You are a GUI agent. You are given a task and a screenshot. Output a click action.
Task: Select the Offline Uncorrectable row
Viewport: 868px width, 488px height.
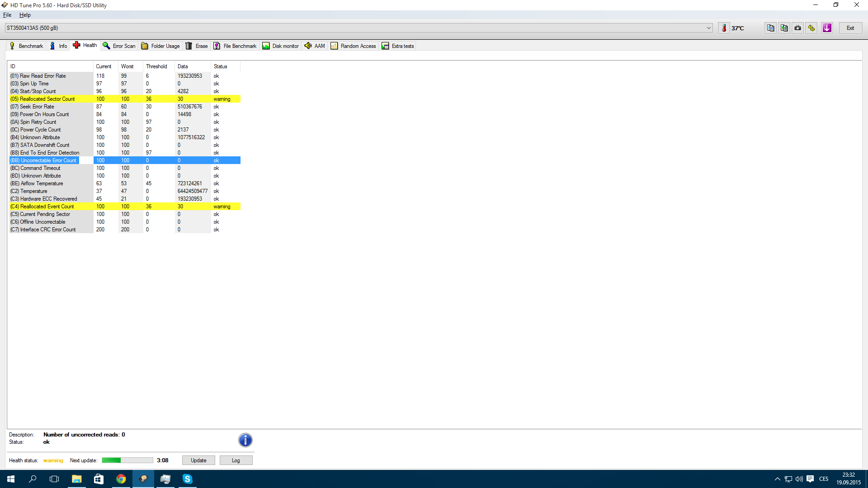124,222
